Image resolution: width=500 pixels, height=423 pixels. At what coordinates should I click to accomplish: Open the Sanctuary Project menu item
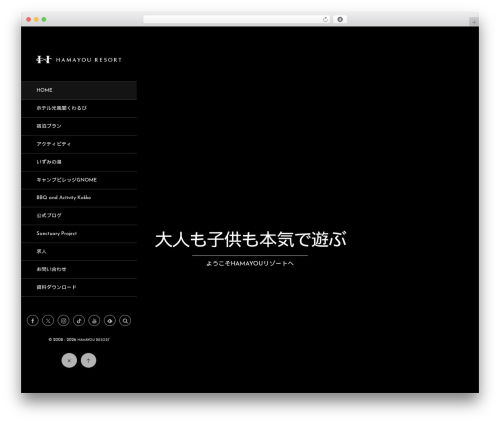click(x=79, y=234)
